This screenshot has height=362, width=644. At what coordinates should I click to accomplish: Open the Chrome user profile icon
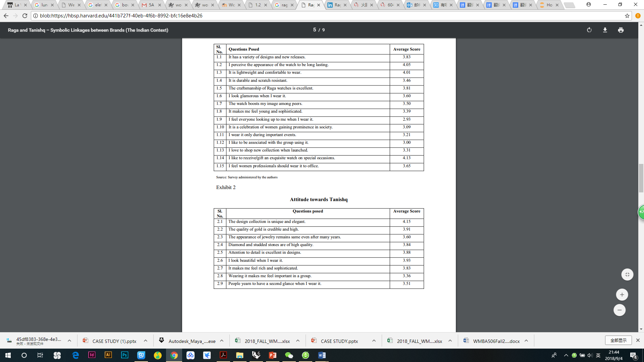pyautogui.click(x=589, y=5)
